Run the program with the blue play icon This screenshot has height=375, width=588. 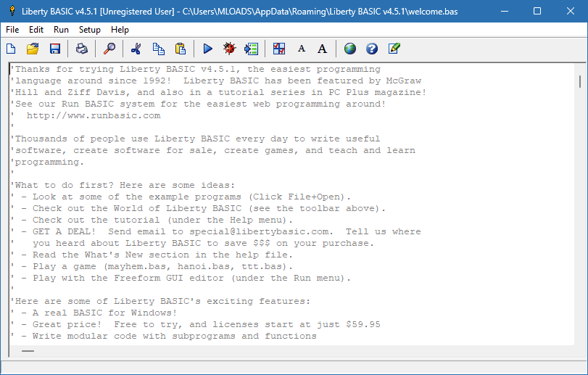coord(207,49)
